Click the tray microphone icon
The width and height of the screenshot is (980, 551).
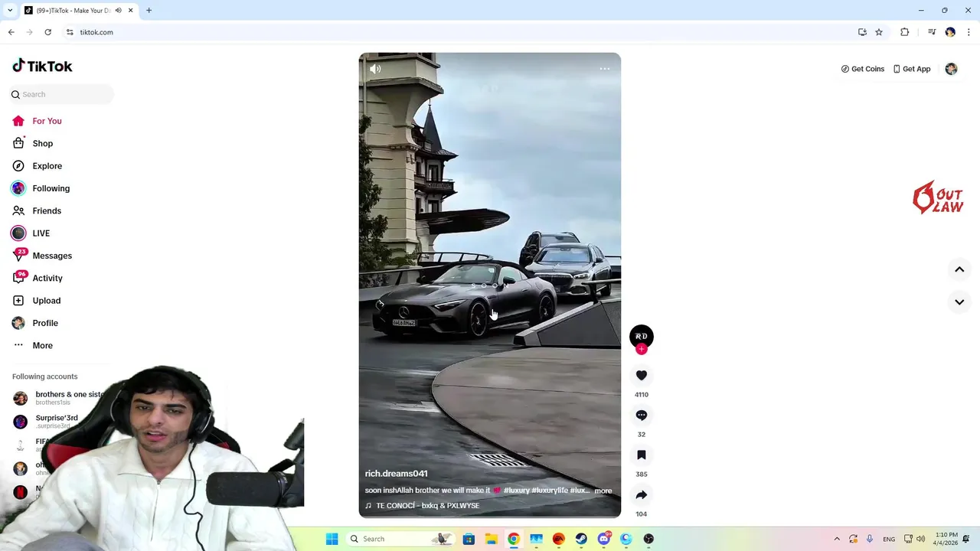tap(870, 539)
